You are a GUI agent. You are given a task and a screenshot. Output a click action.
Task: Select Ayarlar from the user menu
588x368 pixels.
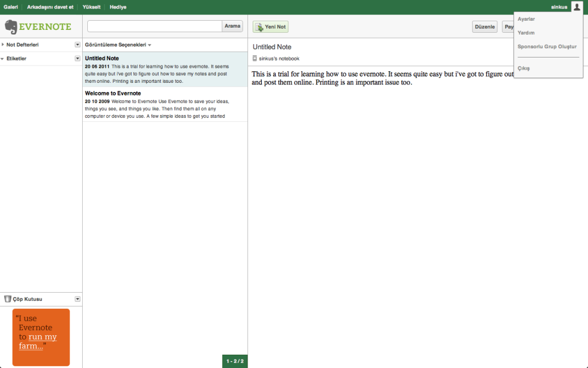pyautogui.click(x=527, y=19)
